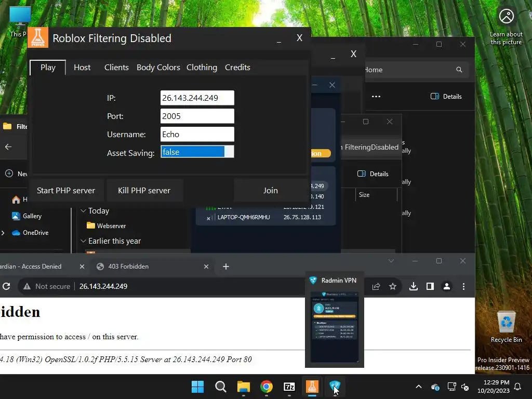Switch to the Host tab
Viewport: 532px width, 399px height.
coord(82,67)
